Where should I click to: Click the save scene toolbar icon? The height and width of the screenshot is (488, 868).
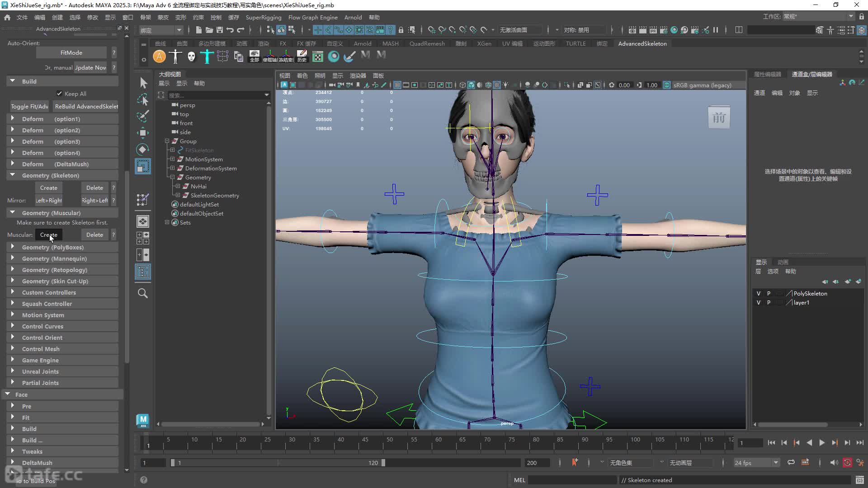[x=220, y=30]
